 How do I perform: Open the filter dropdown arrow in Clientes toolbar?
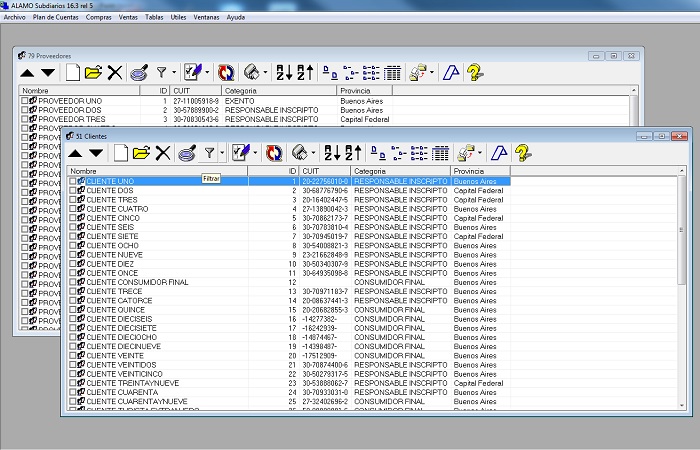pyautogui.click(x=222, y=153)
